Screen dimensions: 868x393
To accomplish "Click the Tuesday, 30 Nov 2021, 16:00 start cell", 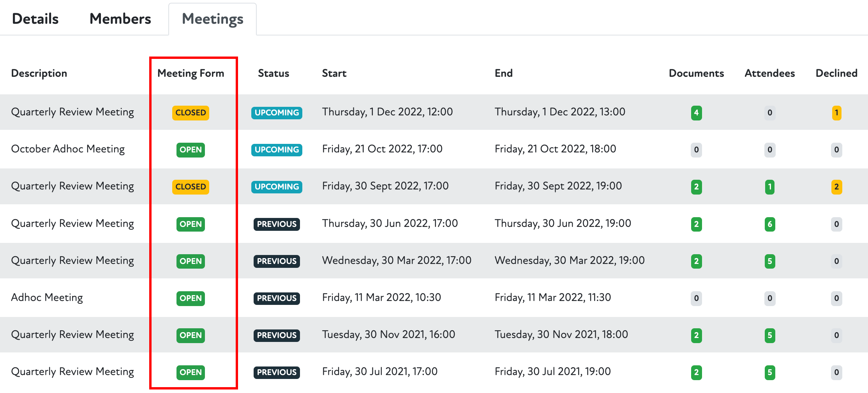I will pyautogui.click(x=388, y=335).
